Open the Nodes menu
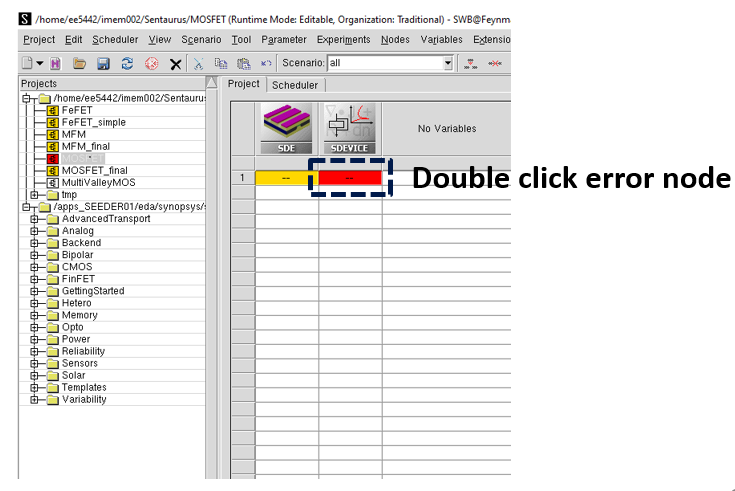The image size is (735, 491). click(x=395, y=40)
